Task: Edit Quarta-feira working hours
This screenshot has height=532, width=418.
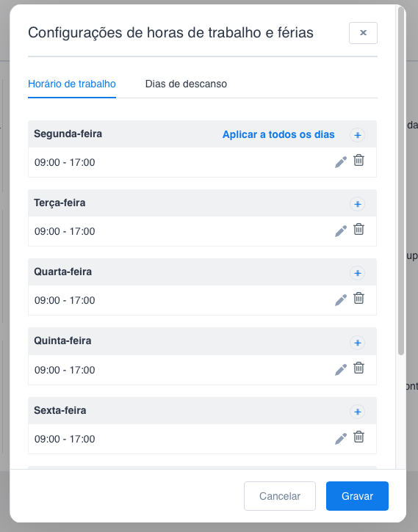Action: click(341, 300)
